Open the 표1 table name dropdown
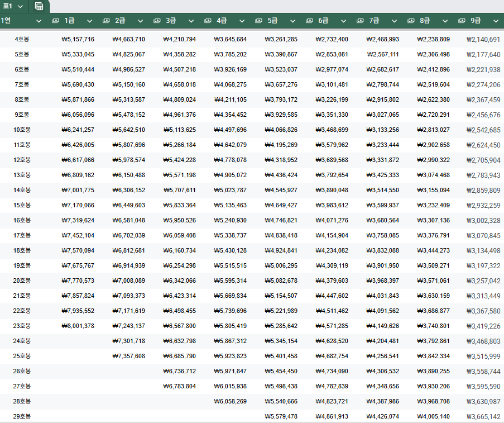The width and height of the screenshot is (504, 423). point(20,7)
